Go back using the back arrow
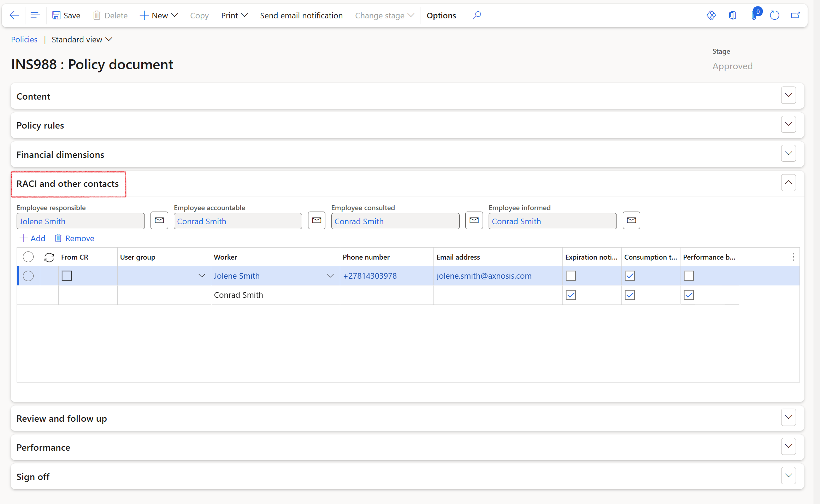820x504 pixels. pos(14,15)
